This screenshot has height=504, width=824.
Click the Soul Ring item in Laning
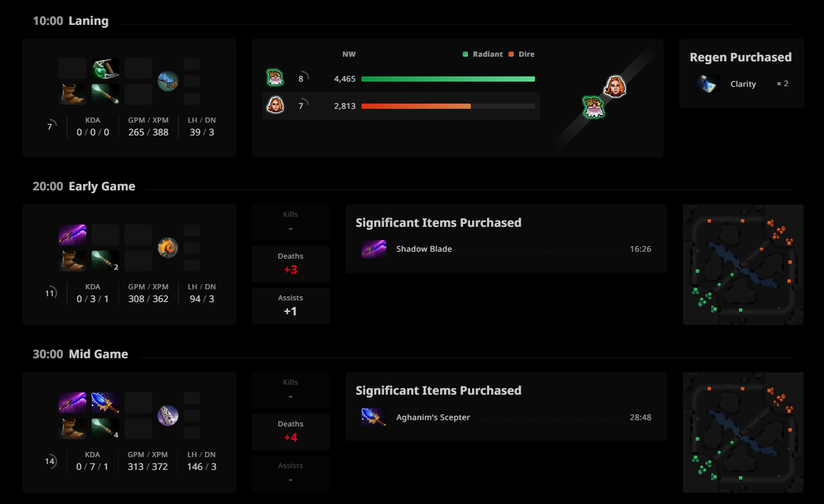(105, 68)
